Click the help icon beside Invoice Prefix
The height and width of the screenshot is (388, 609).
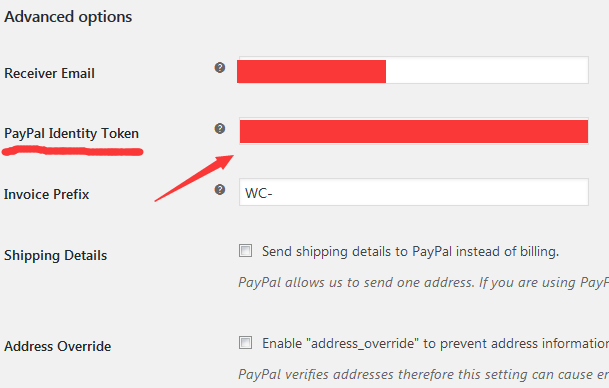point(220,190)
